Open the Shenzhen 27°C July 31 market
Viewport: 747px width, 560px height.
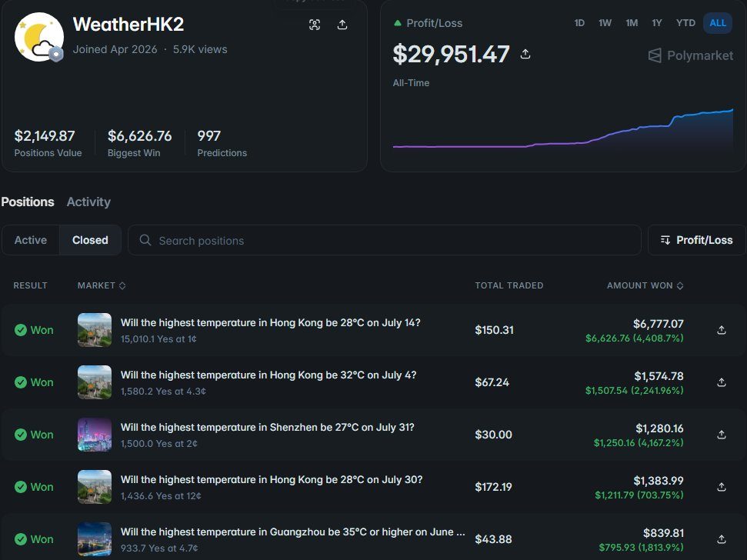267,427
